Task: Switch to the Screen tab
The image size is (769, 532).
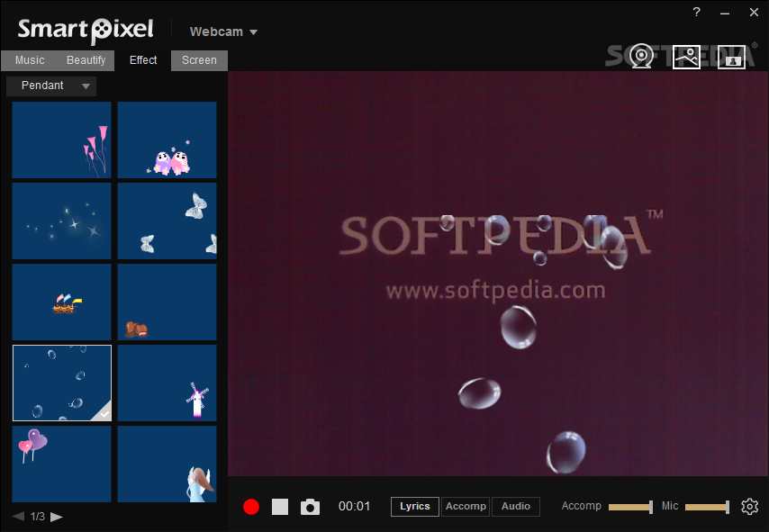Action: coord(199,60)
